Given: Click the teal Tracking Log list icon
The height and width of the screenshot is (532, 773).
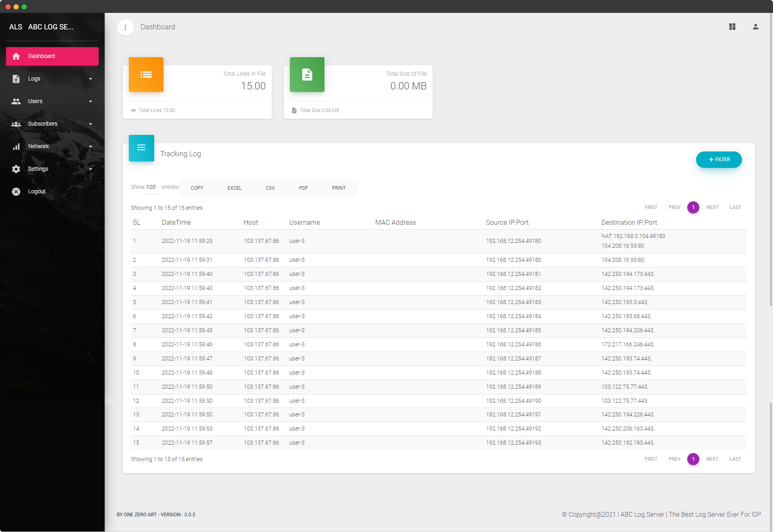Looking at the screenshot, I should pos(141,148).
